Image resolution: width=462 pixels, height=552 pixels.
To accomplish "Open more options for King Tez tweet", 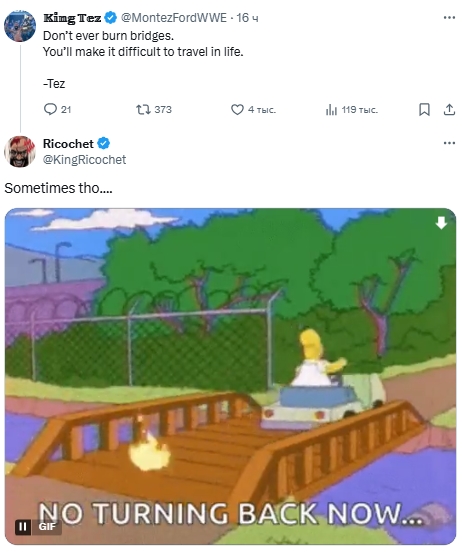I will click(449, 17).
